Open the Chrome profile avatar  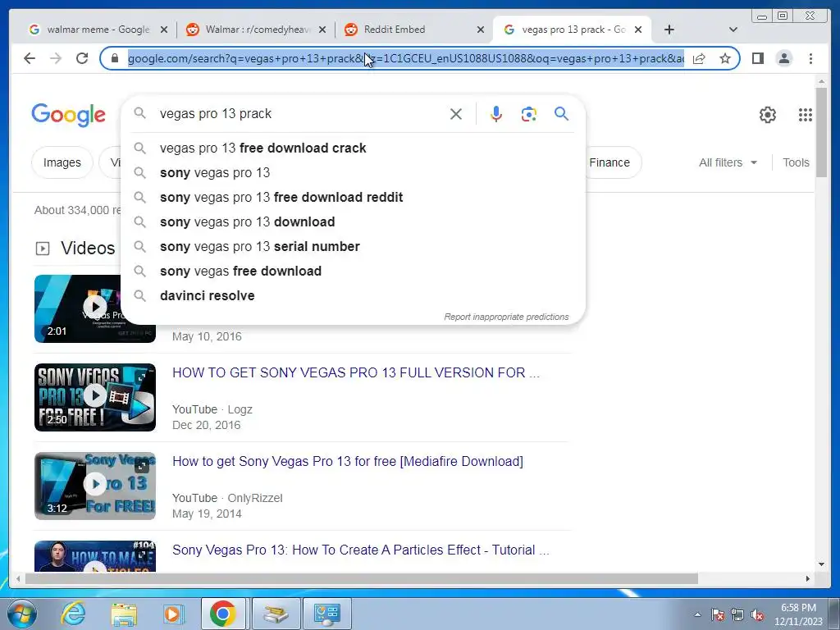tap(783, 58)
